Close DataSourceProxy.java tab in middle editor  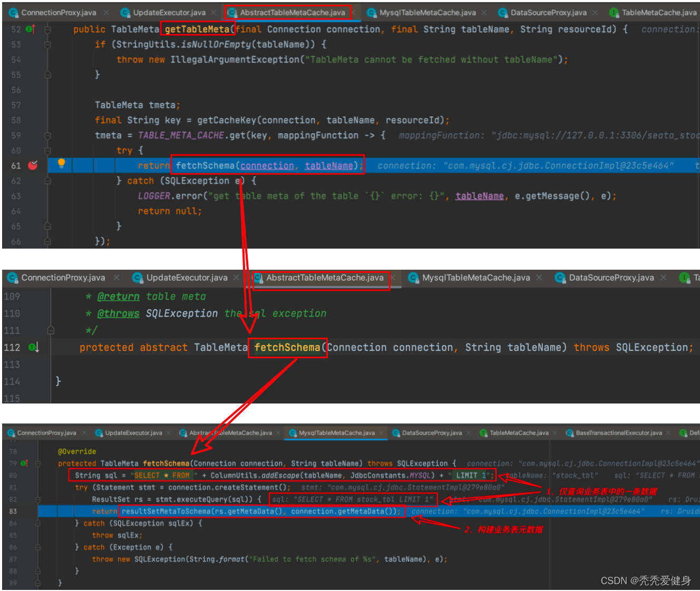(x=664, y=278)
